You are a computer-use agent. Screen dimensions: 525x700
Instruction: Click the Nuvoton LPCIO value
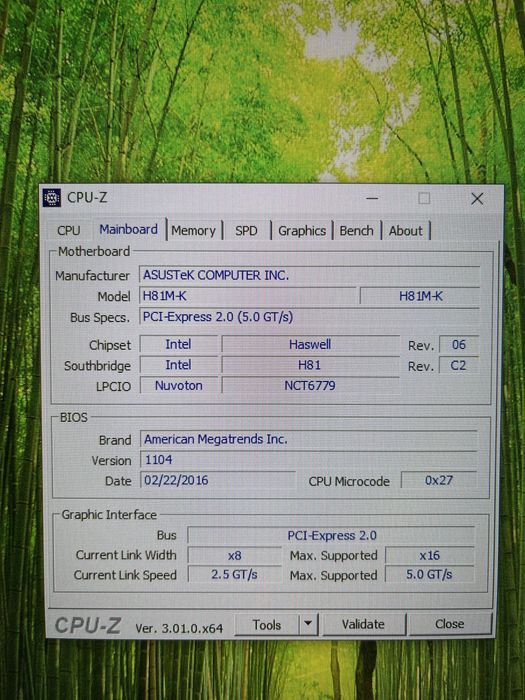[x=179, y=385]
